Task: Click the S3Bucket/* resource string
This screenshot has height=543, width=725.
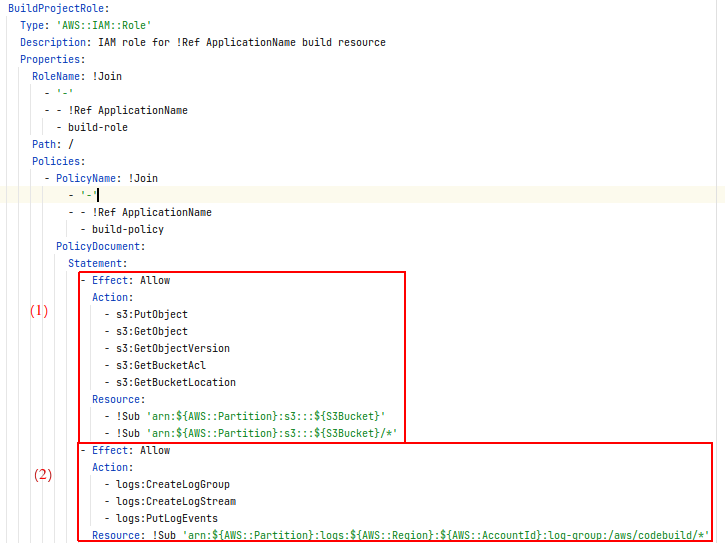Action: (x=275, y=433)
